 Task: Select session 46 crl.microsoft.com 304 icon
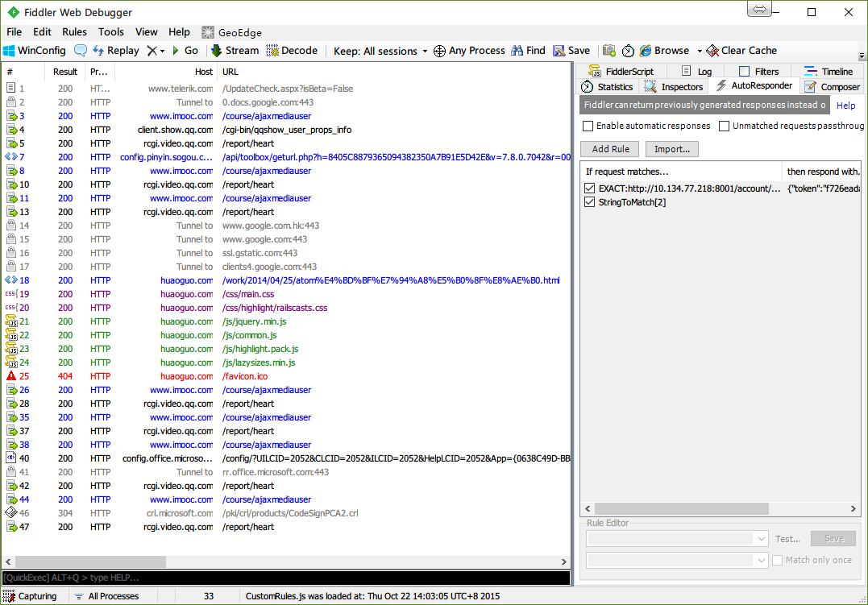11,513
